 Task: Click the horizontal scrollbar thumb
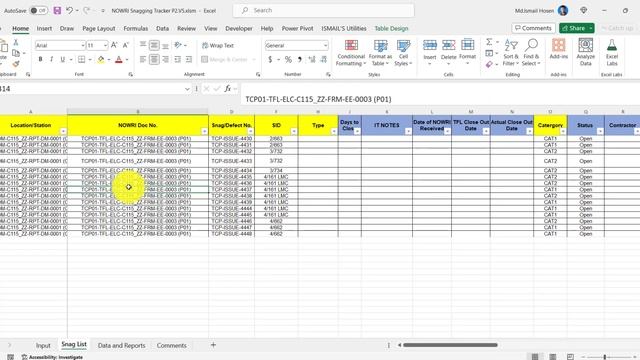(450, 345)
